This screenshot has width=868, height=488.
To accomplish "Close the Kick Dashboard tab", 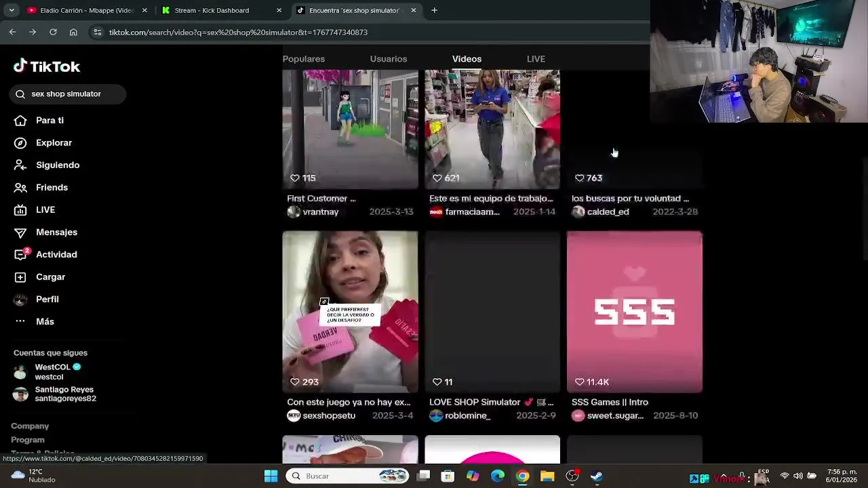I will point(279,10).
